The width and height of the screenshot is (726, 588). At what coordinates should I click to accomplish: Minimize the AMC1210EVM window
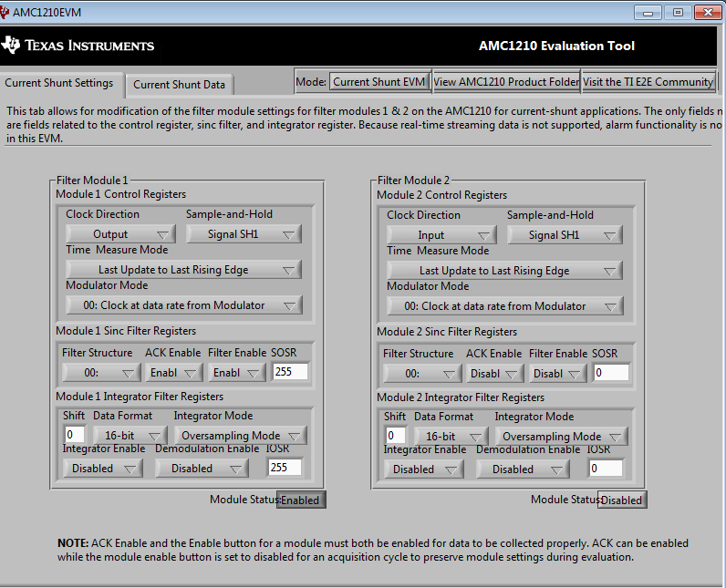[x=648, y=13]
